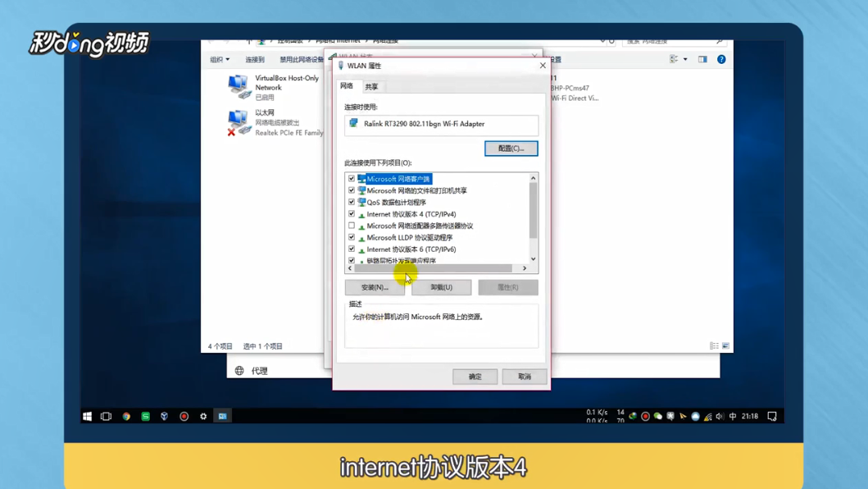Toggle Microsoft 网络的文件和打印机共享 checkbox
The height and width of the screenshot is (489, 868).
tap(352, 190)
